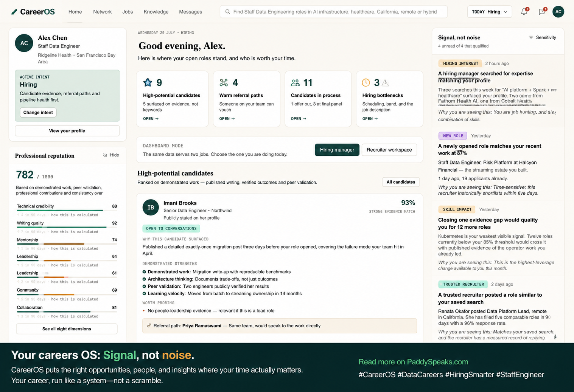
Task: Open the chat messages icon in header
Action: [x=542, y=12]
